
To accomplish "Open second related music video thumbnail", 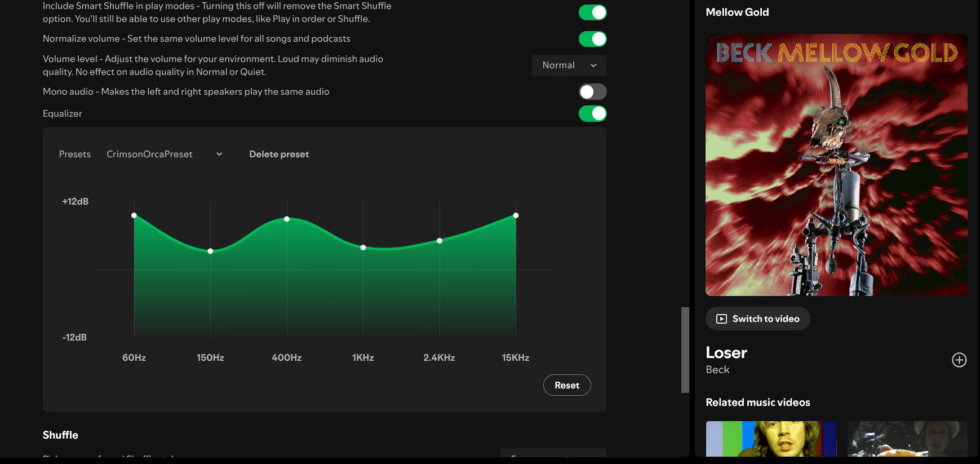I will (x=907, y=439).
